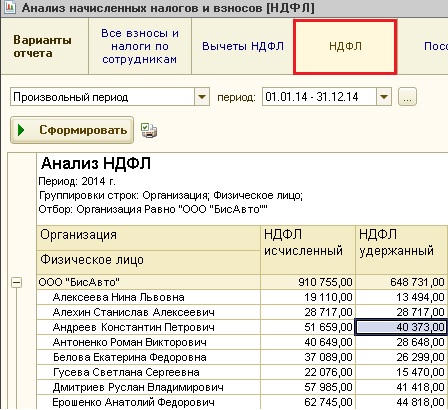The height and width of the screenshot is (410, 448).
Task: Select Алексеева Нина Львовна row
Action: 242,297
